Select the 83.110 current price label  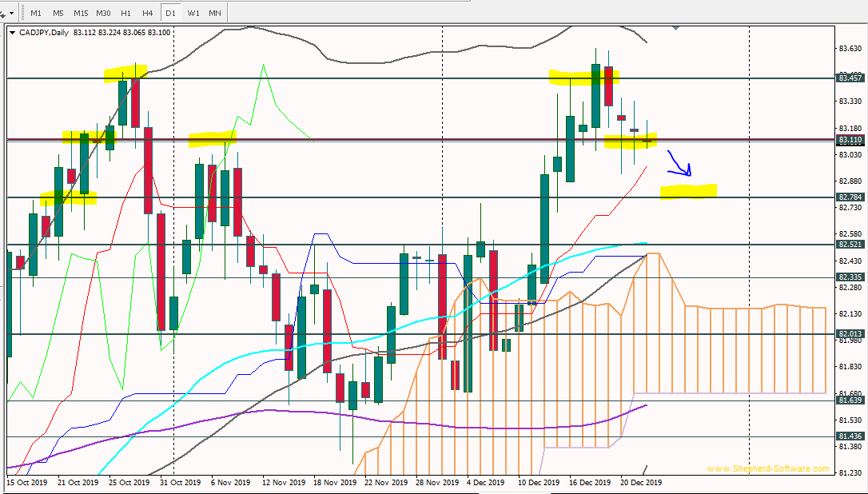click(850, 140)
